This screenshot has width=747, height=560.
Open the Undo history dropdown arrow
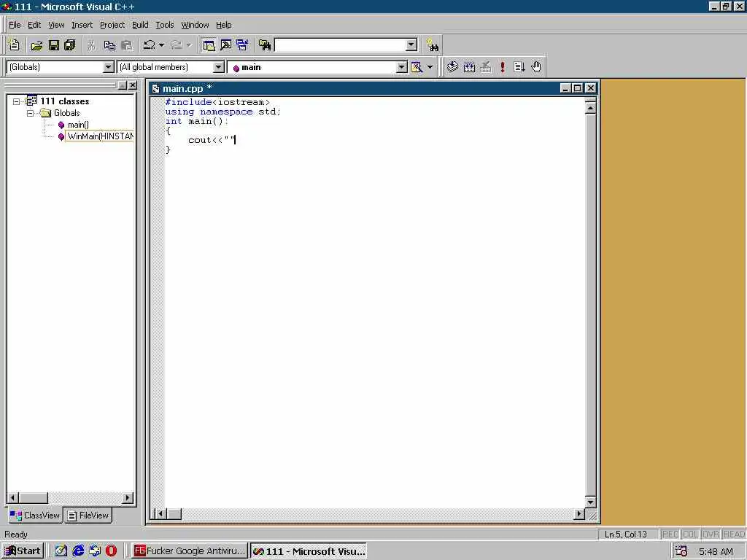161,45
